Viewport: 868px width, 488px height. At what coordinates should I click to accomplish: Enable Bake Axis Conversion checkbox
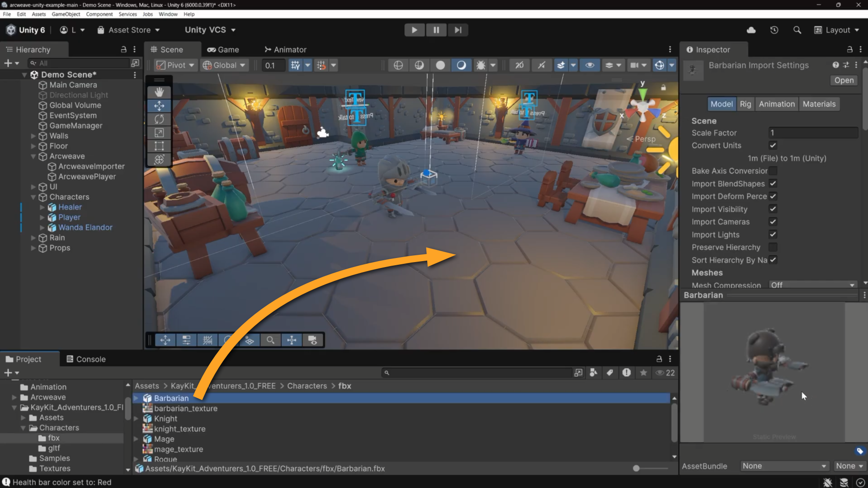pos(773,171)
